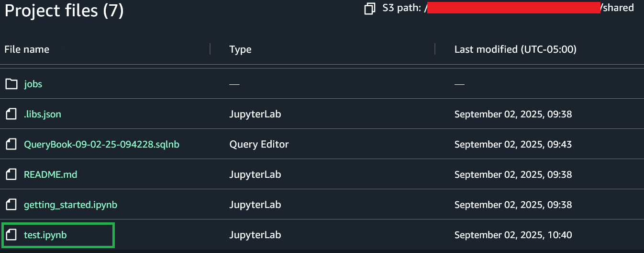The width and height of the screenshot is (644, 253).
Task: Copy the S3 path with the copy icon
Action: (369, 9)
